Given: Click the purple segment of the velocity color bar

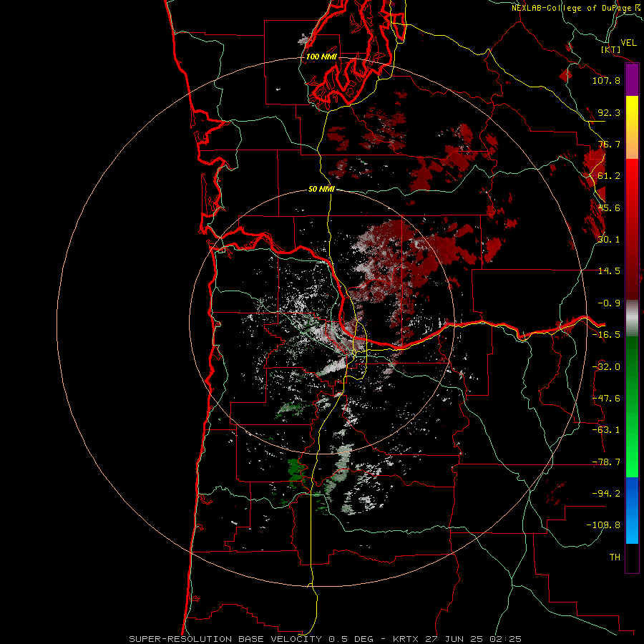Looking at the screenshot, I should [x=632, y=80].
